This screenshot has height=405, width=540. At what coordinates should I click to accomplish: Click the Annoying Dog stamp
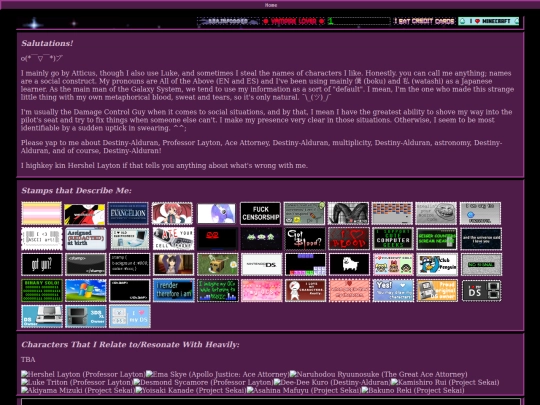pos(349,264)
